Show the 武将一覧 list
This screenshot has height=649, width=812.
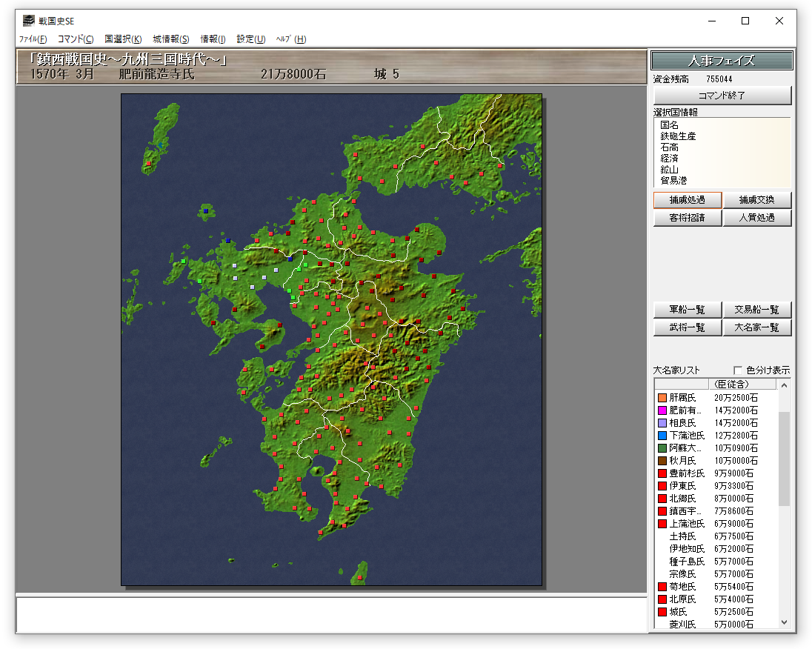687,327
